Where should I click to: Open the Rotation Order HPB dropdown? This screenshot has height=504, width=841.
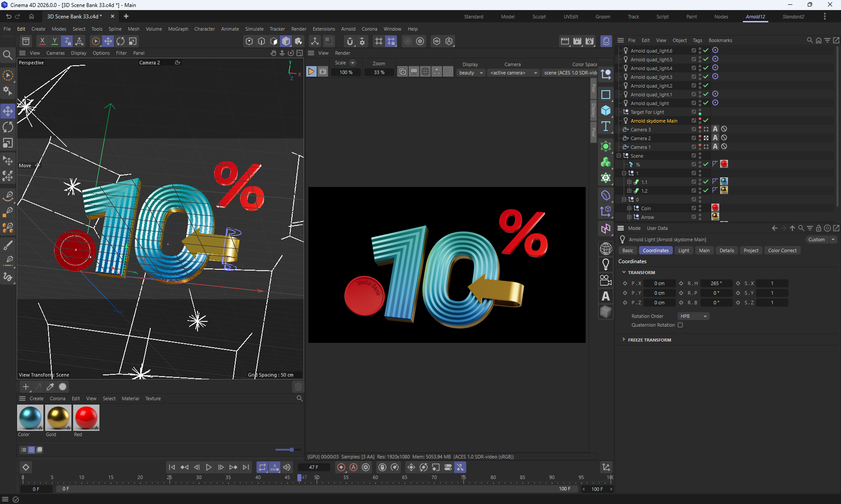point(693,316)
